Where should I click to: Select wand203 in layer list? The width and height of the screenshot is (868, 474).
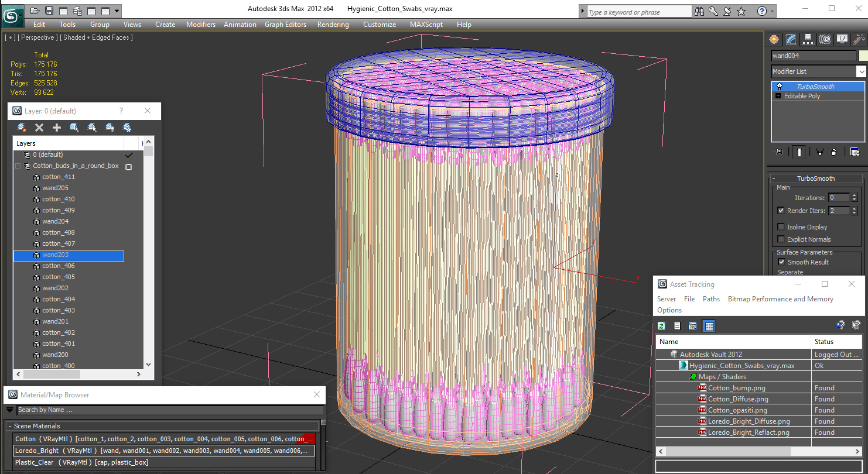tap(69, 255)
